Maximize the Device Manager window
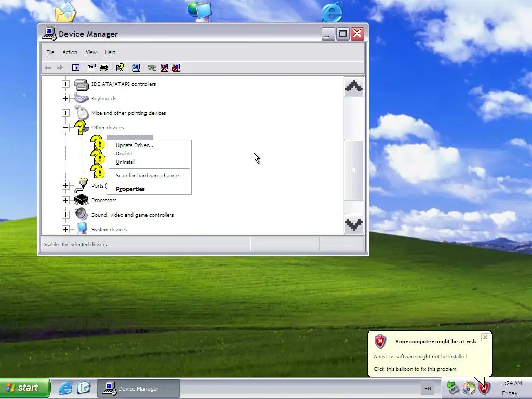The height and width of the screenshot is (399, 532). [343, 34]
